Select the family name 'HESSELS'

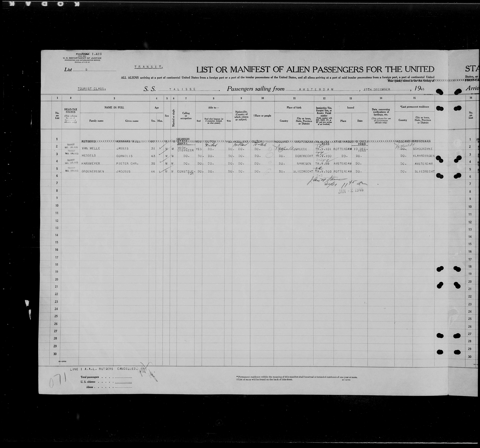tap(89, 156)
